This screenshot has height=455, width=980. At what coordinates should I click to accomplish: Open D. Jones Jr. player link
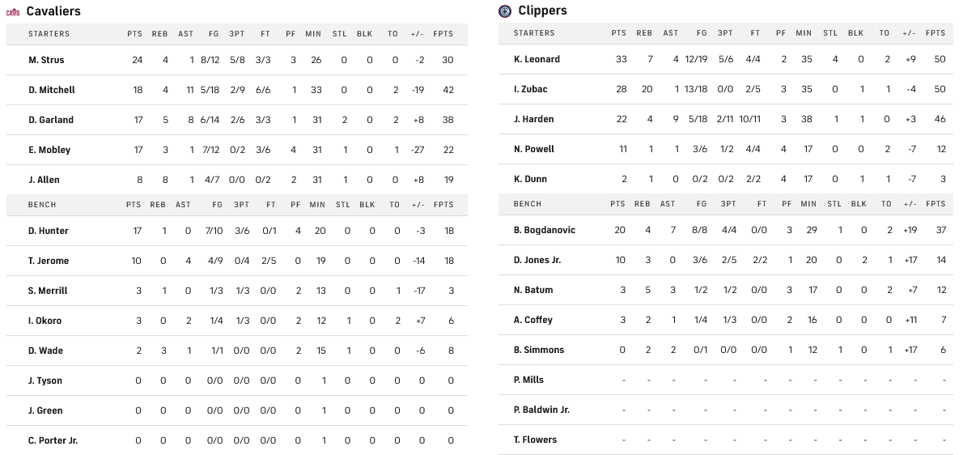(x=537, y=260)
